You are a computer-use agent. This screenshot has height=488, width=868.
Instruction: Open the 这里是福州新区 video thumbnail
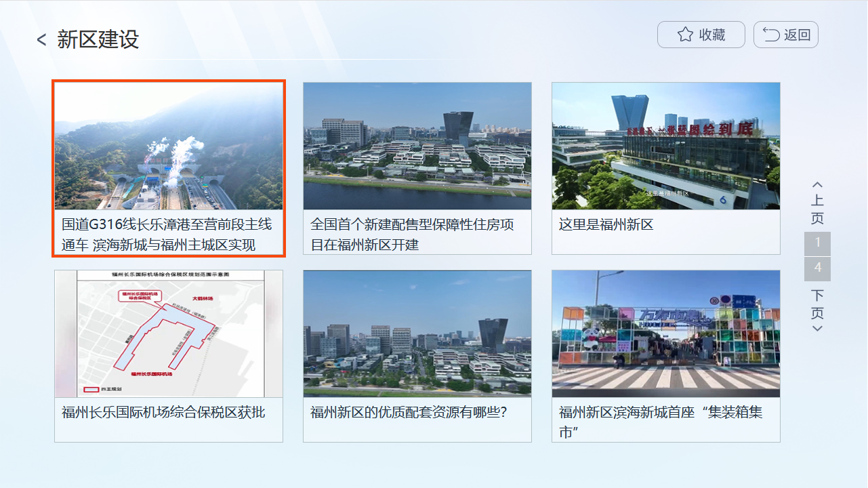(x=665, y=146)
